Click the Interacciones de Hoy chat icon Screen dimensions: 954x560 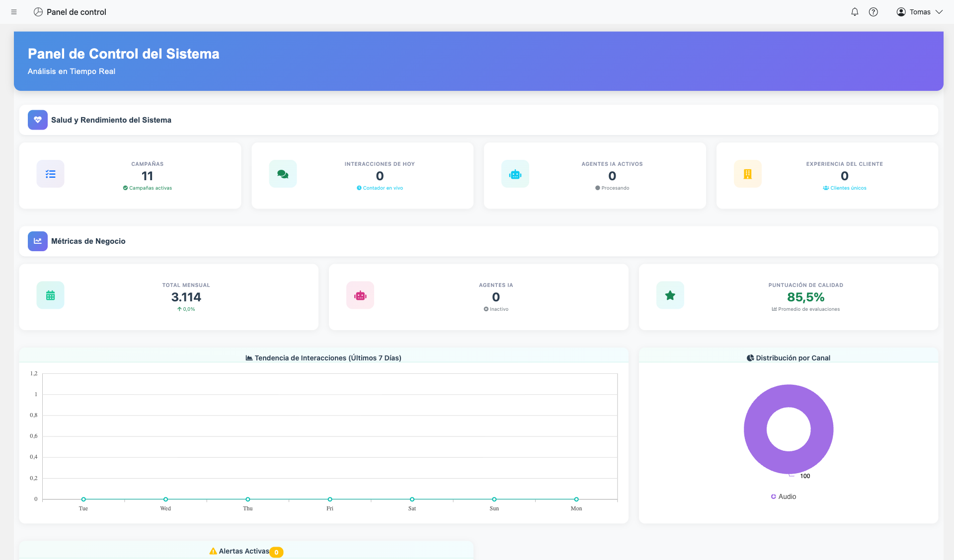pos(283,174)
